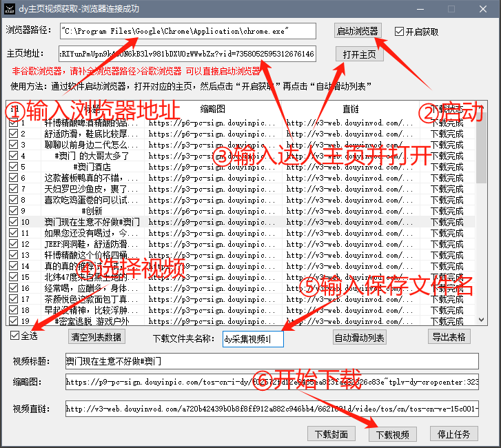Start 自动滑动列表 auto-scroll button
The width and height of the screenshot is (501, 448).
pyautogui.click(x=359, y=338)
